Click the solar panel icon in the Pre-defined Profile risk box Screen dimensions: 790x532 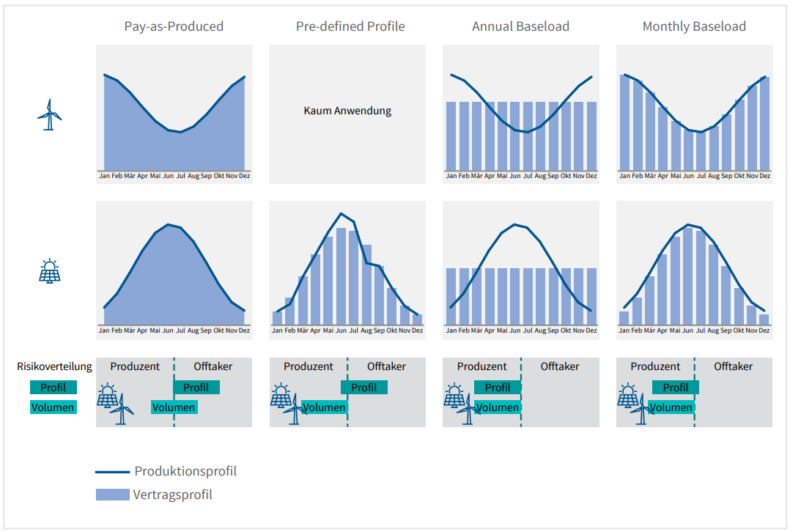point(281,396)
